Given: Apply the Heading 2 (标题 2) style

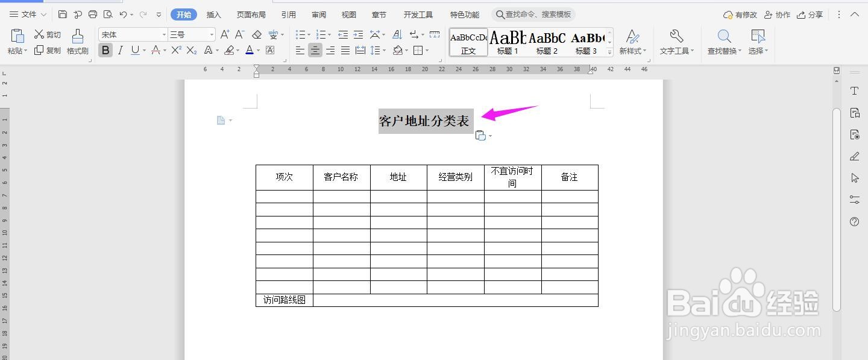Looking at the screenshot, I should 547,42.
